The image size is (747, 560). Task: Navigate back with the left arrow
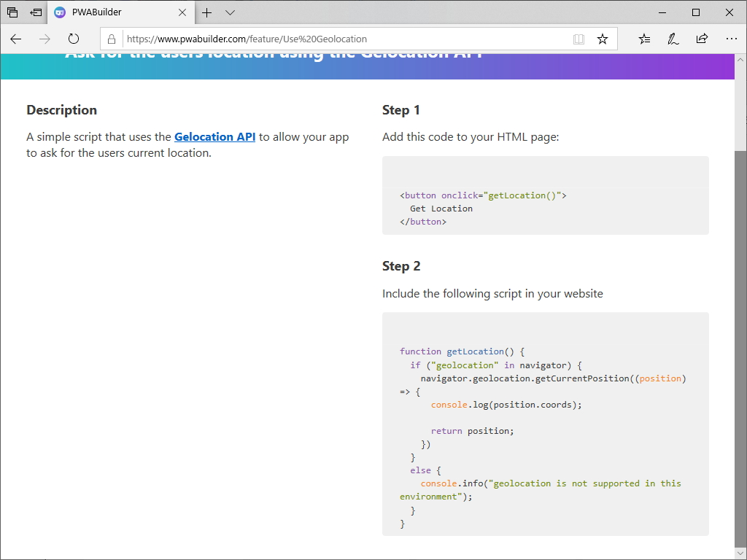click(15, 39)
